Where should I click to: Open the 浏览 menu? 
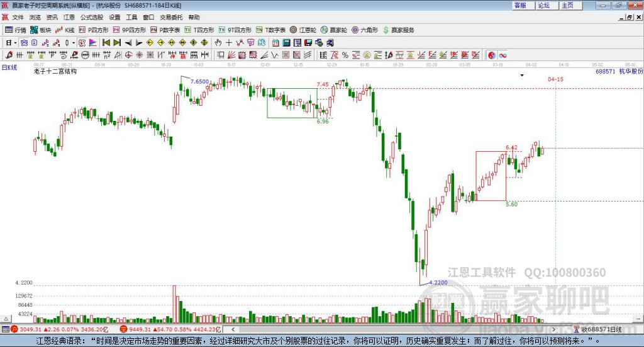[x=35, y=17]
